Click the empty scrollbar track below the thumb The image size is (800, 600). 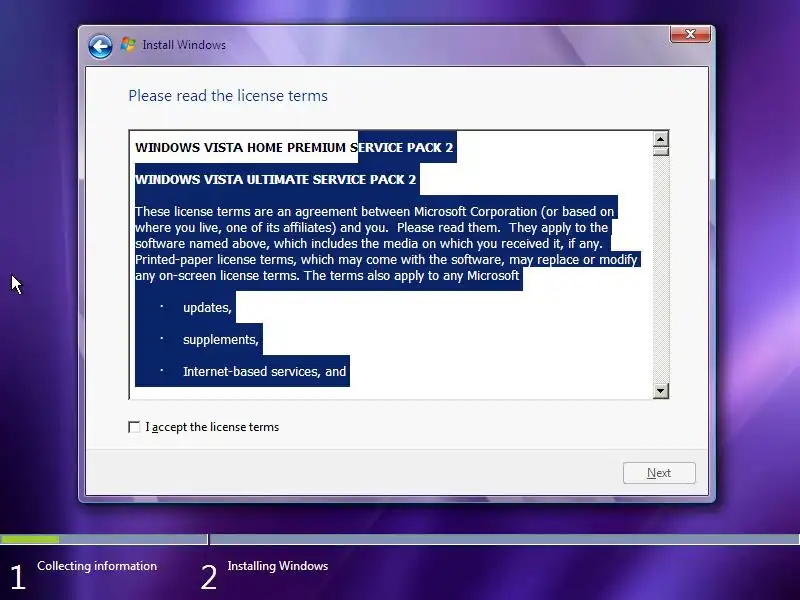pos(661,269)
